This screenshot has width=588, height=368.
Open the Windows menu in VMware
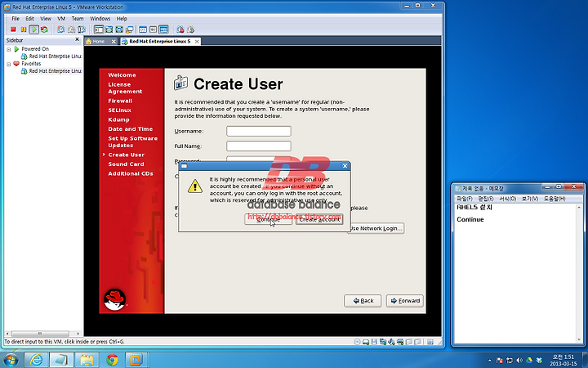tap(100, 18)
